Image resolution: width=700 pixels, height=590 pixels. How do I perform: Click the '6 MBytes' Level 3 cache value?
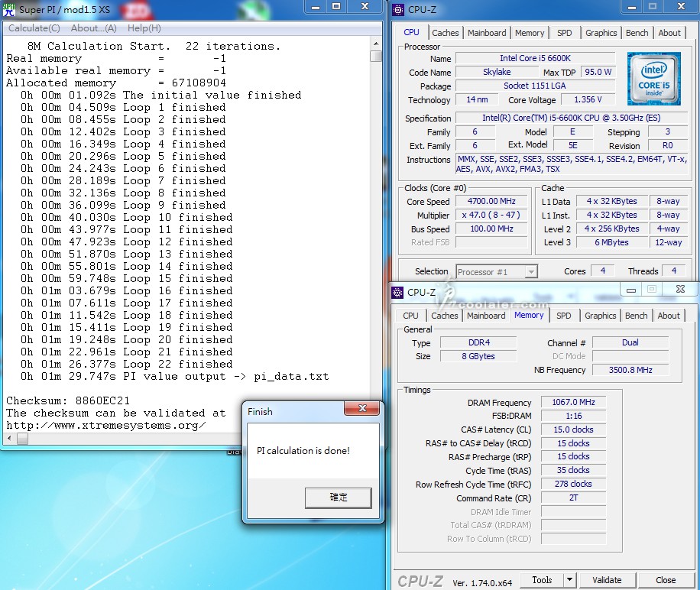(x=611, y=242)
